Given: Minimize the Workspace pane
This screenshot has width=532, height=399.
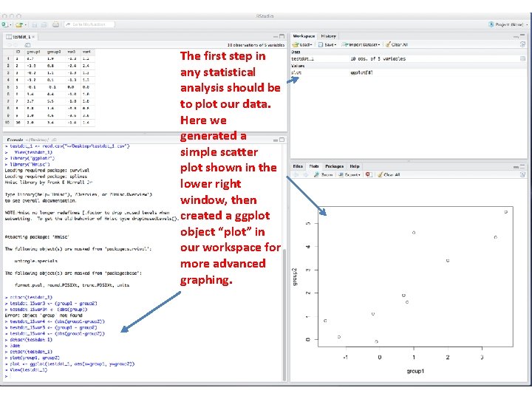Looking at the screenshot, I should pos(516,36).
